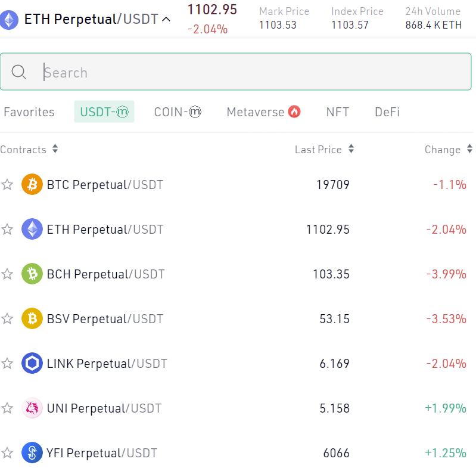This screenshot has height=471, width=476.
Task: Click the Ethereum icon in the header
Action: (9, 20)
